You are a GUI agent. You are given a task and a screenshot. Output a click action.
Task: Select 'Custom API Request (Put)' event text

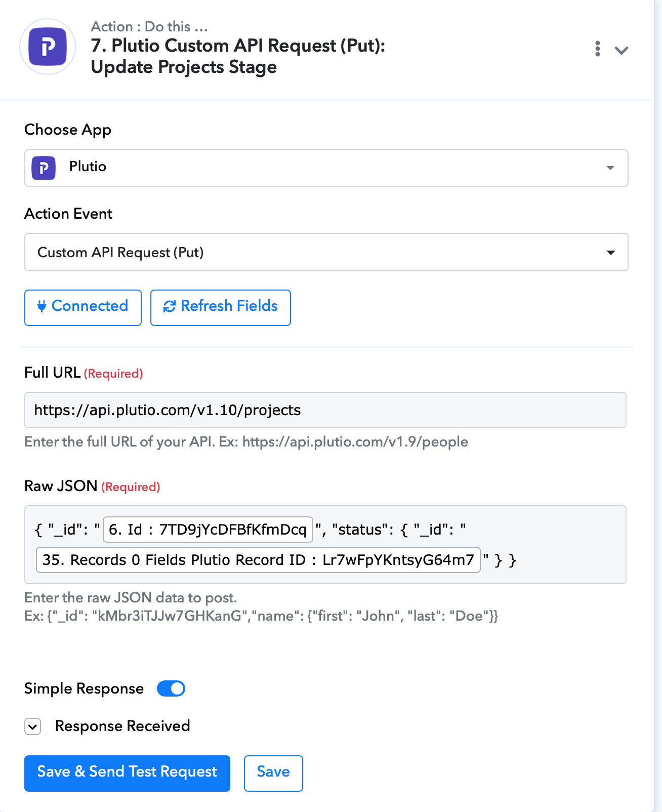120,252
